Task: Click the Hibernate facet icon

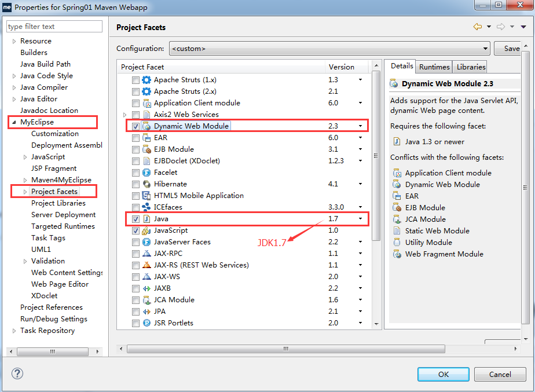Action: pyautogui.click(x=146, y=184)
